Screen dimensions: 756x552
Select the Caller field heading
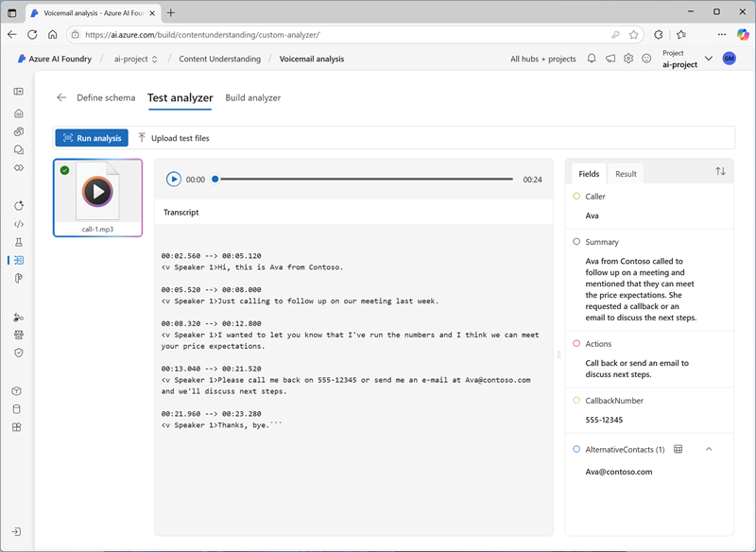click(x=595, y=197)
